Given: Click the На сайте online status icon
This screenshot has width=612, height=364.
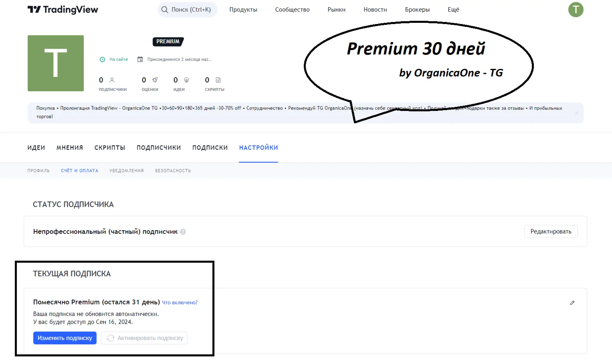Looking at the screenshot, I should [x=102, y=59].
